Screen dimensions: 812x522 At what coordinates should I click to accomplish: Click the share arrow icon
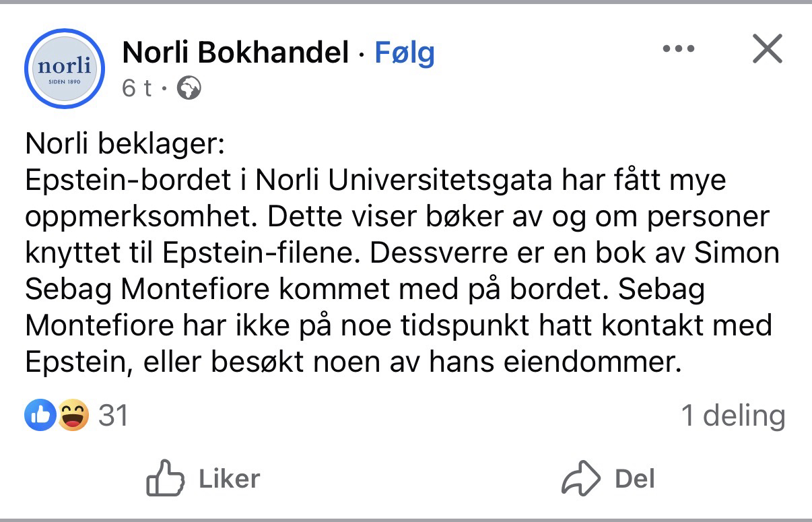coord(580,479)
